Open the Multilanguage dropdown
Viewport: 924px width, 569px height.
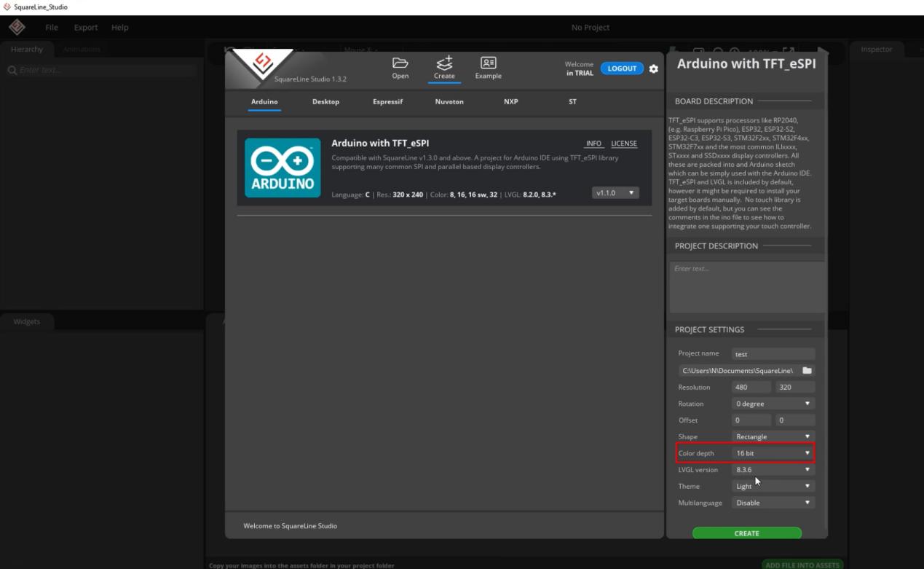point(773,503)
